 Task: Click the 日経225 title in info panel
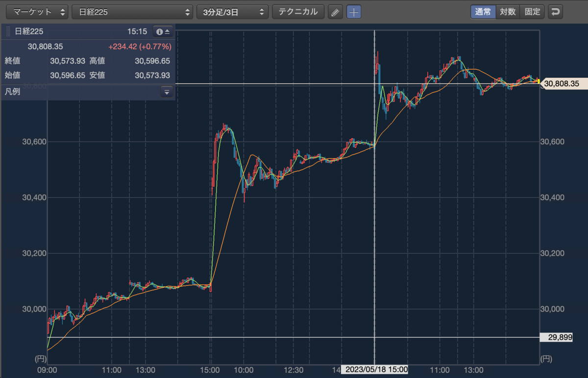(29, 31)
